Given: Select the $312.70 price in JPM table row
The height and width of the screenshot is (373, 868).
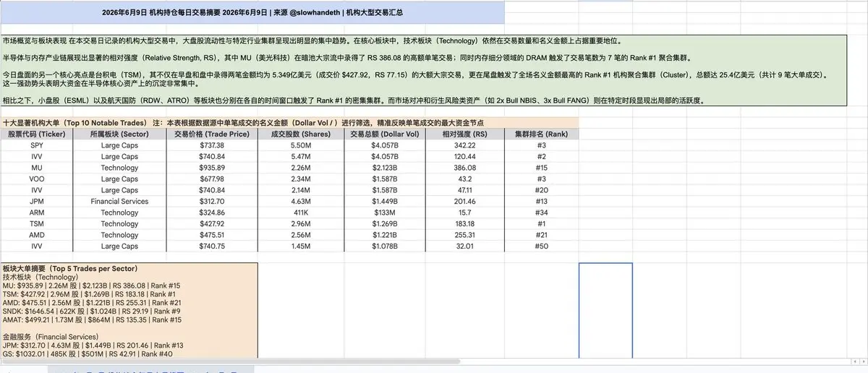Looking at the screenshot, I should tap(212, 201).
